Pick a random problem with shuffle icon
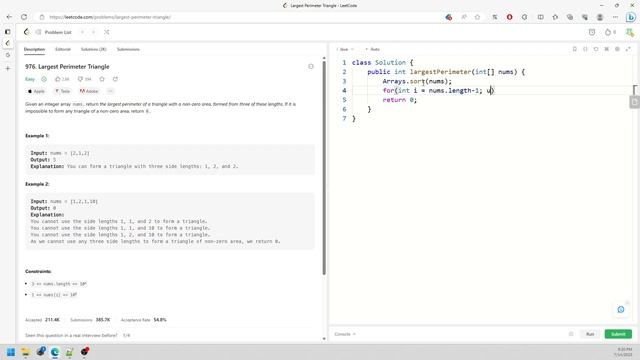Image resolution: width=640 pixels, height=360 pixels. (x=107, y=32)
